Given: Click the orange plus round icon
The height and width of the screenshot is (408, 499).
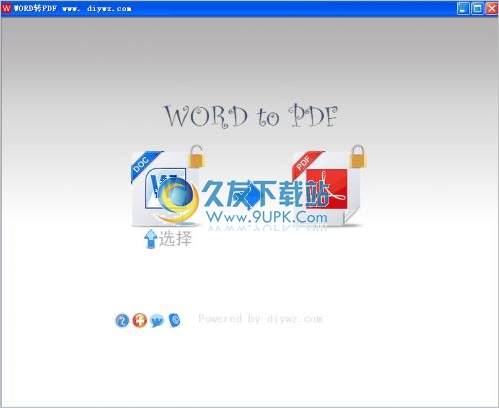Looking at the screenshot, I should click(x=140, y=321).
